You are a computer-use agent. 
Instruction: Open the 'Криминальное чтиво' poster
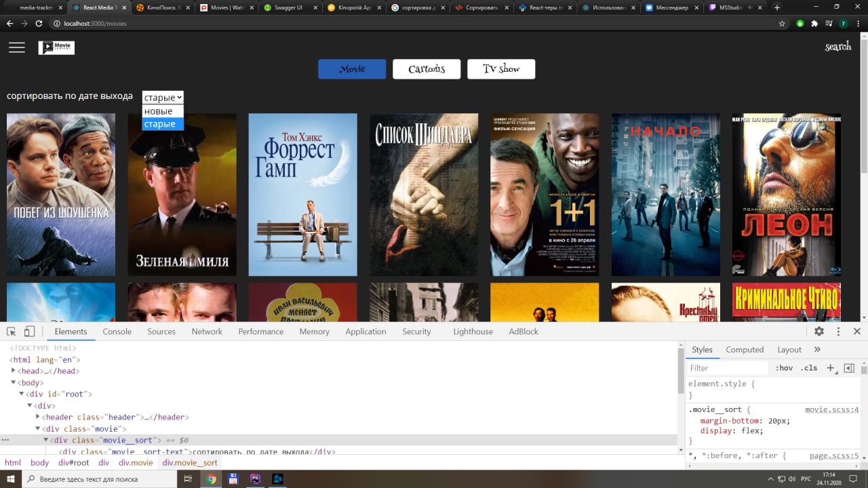point(787,302)
